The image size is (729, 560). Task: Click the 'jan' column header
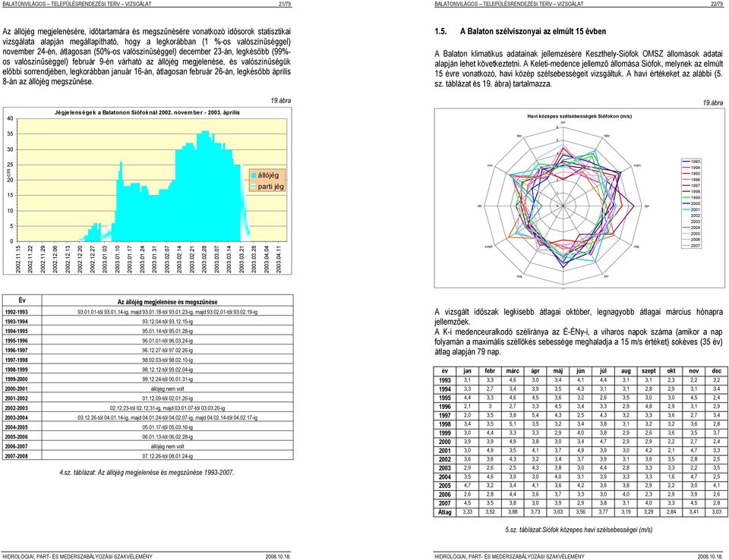(x=467, y=371)
